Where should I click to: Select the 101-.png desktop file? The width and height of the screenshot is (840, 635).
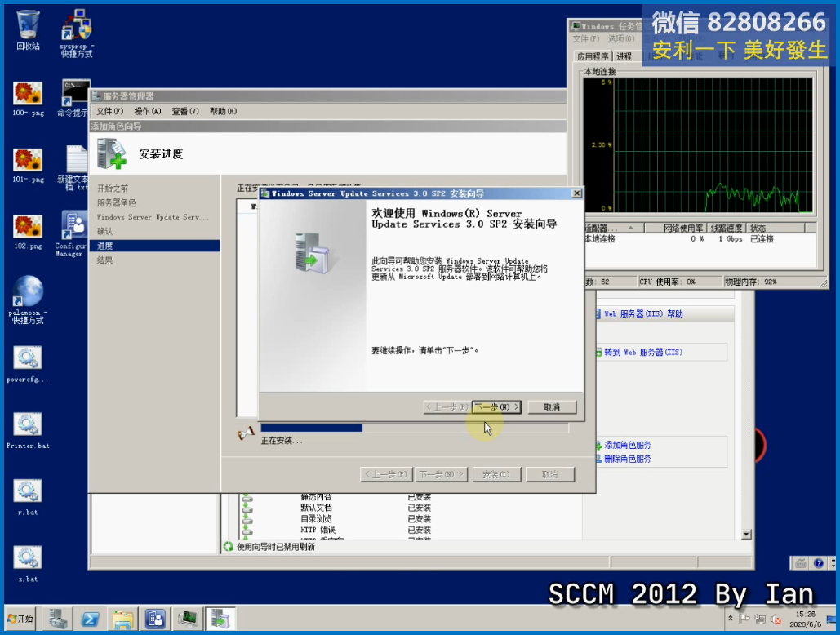tap(28, 166)
